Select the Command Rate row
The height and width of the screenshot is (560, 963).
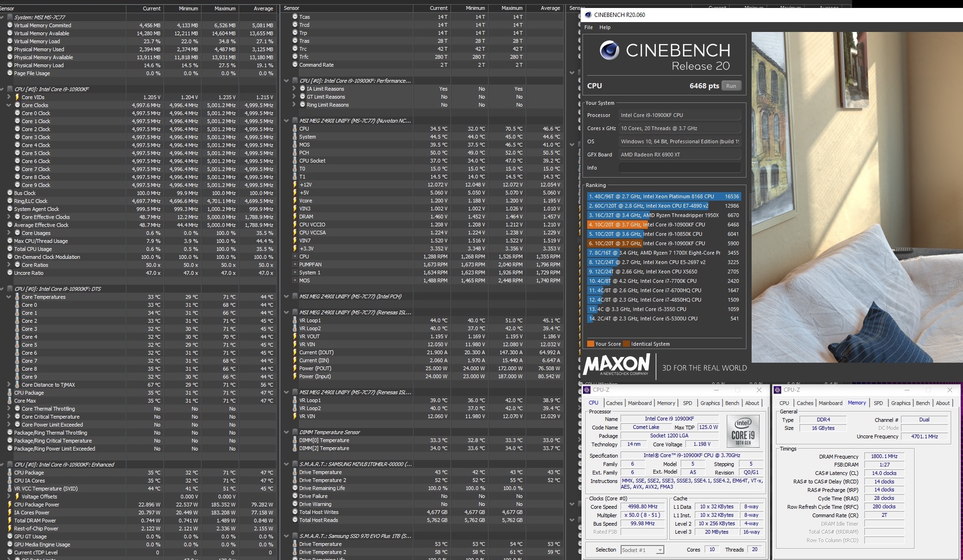tap(421, 65)
